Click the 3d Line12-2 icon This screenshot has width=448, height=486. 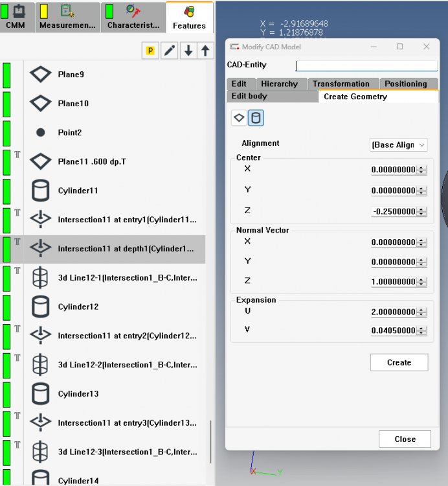41,365
